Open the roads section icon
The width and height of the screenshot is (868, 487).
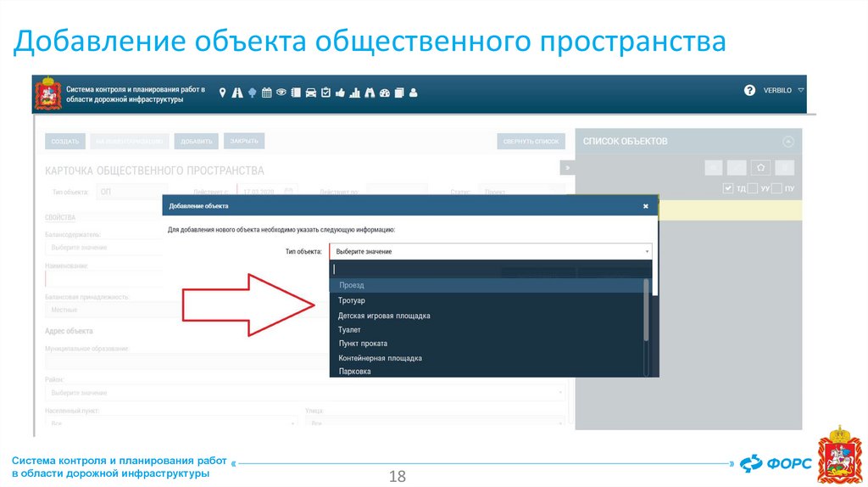click(x=237, y=92)
